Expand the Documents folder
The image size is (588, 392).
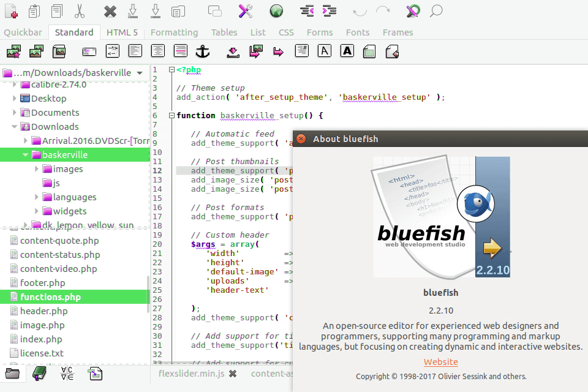point(15,113)
